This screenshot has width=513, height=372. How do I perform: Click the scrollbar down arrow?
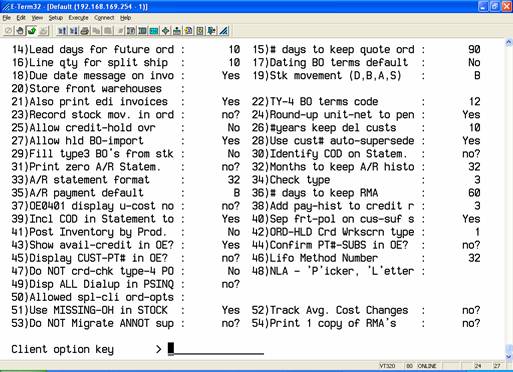pyautogui.click(x=509, y=356)
